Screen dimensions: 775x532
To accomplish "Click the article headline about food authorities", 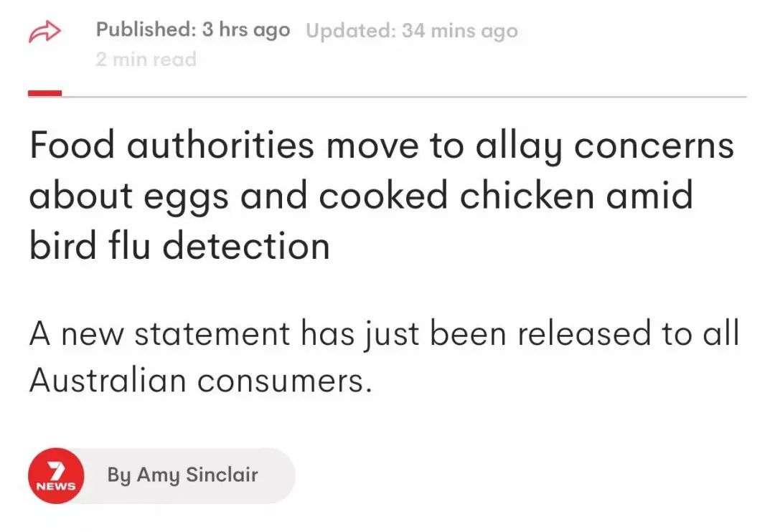I will pyautogui.click(x=381, y=196).
